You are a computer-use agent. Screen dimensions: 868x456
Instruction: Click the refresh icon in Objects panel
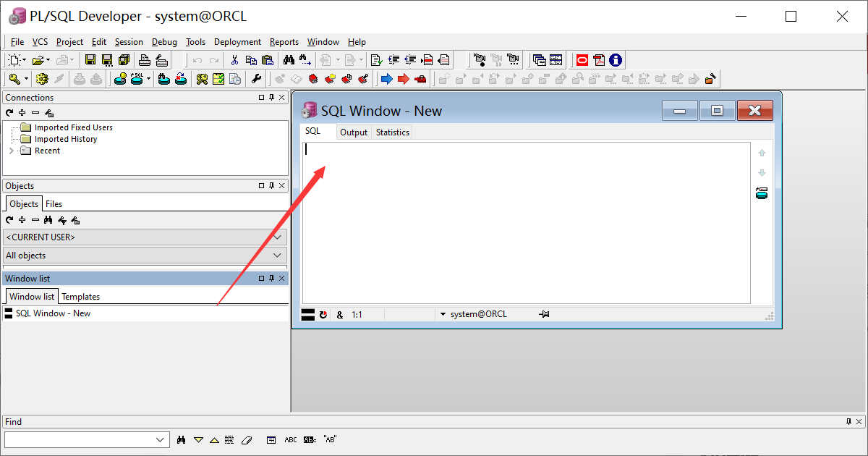9,220
